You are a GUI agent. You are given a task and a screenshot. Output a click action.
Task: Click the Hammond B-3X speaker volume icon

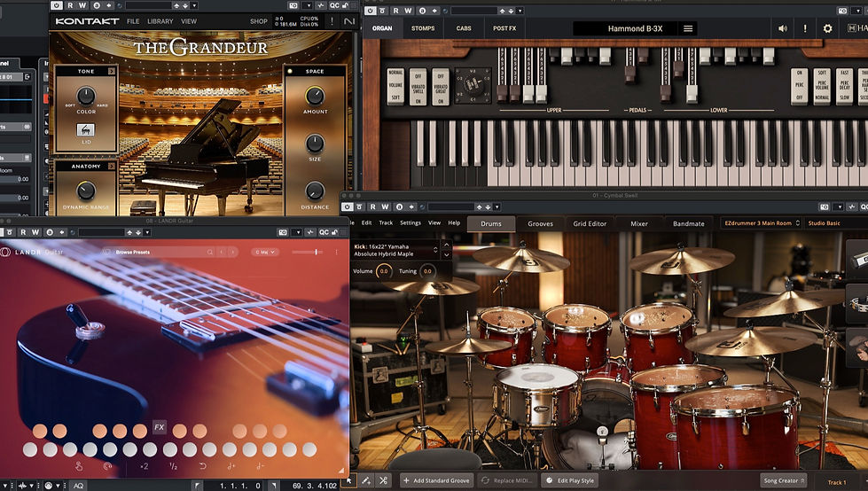tap(783, 28)
